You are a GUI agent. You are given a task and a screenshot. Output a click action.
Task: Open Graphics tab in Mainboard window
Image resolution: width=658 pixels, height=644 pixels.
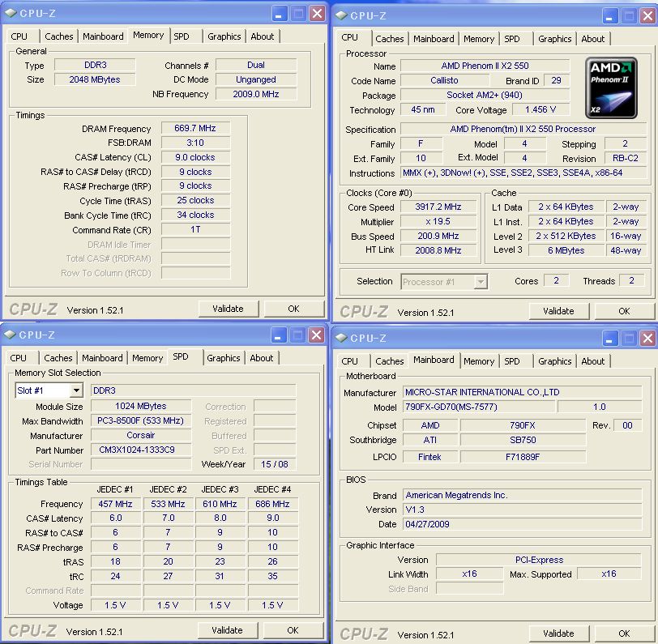coord(555,361)
